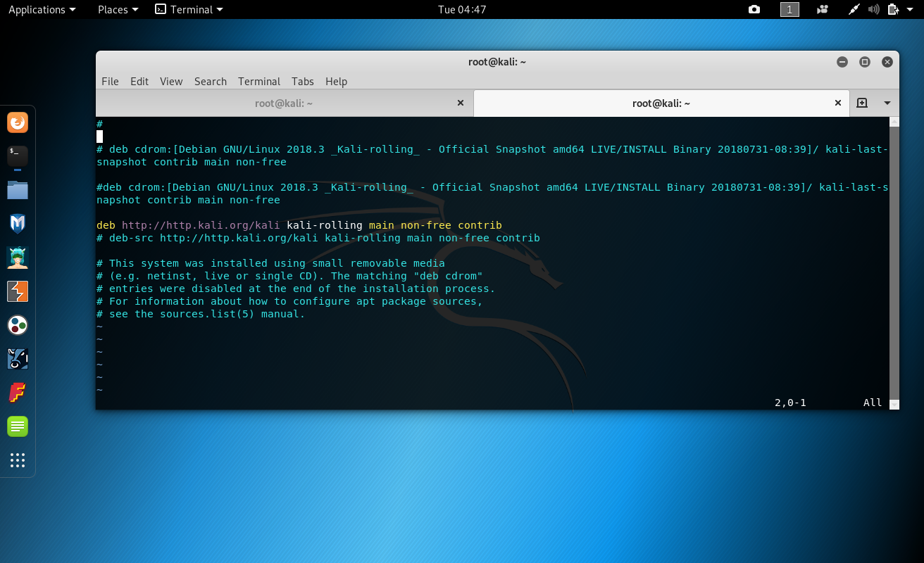
Task: Open the clock showing Tue 04:47
Action: point(462,9)
